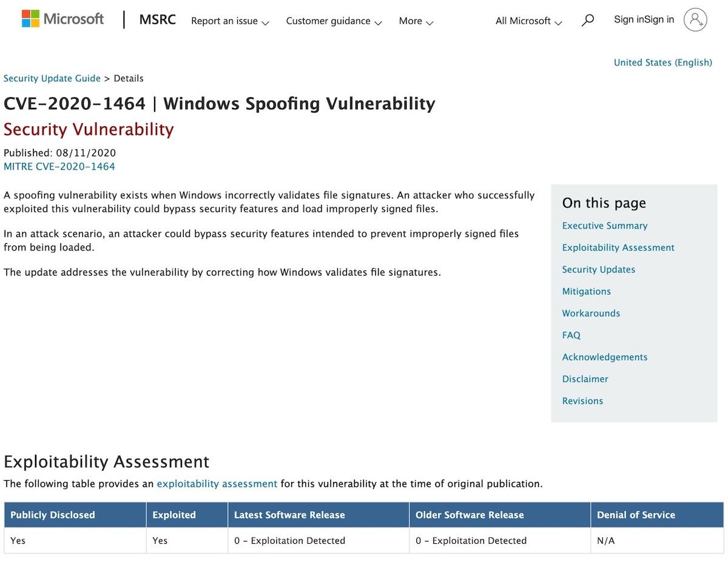Click the account avatar icon
728x562 pixels.
pyautogui.click(x=695, y=19)
